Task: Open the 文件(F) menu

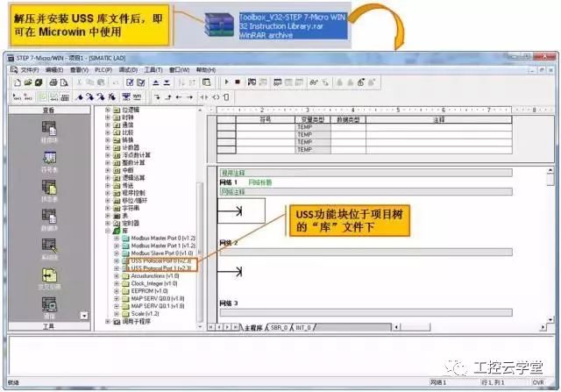Action: pyautogui.click(x=29, y=70)
